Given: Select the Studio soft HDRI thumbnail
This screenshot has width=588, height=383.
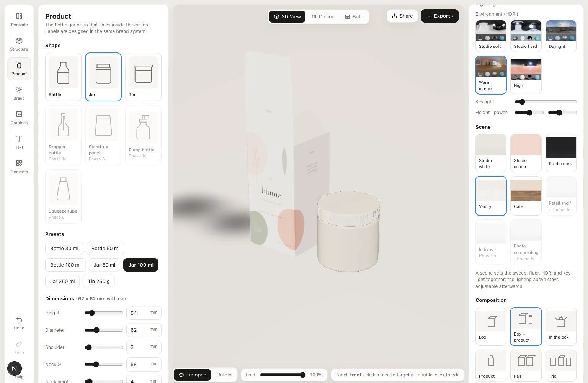Looking at the screenshot, I should tap(491, 36).
